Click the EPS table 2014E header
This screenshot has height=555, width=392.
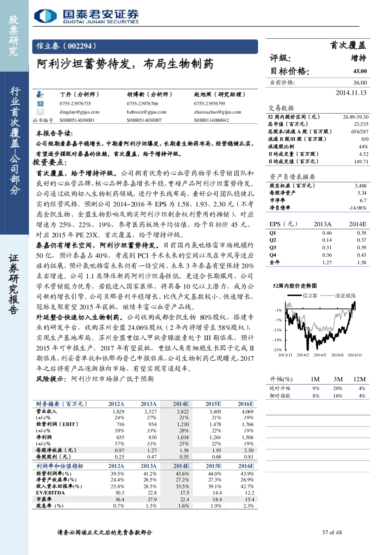pos(357,224)
